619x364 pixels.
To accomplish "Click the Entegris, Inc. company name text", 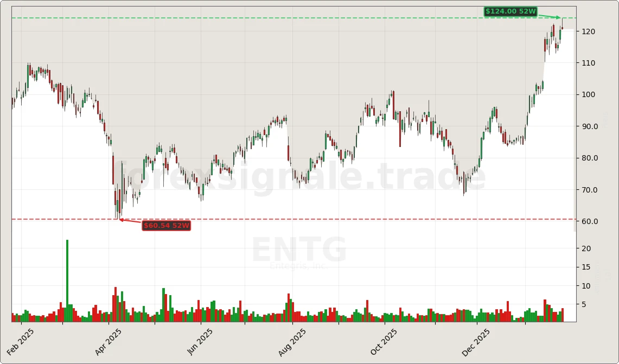I will pyautogui.click(x=299, y=266).
